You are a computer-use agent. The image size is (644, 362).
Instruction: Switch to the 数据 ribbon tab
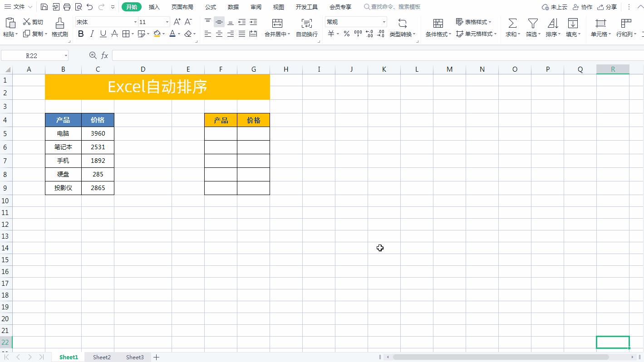233,7
